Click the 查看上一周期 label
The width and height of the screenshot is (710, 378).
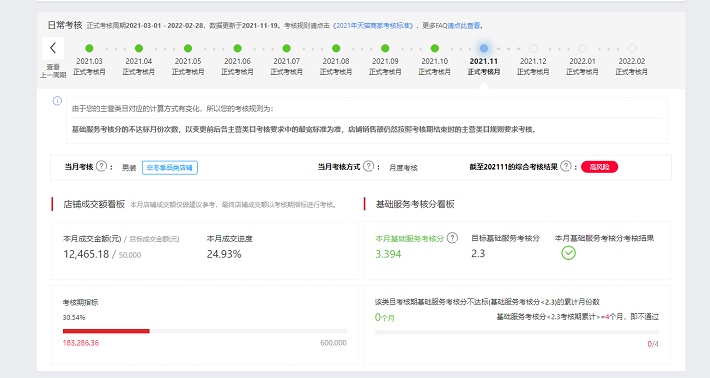(x=53, y=71)
